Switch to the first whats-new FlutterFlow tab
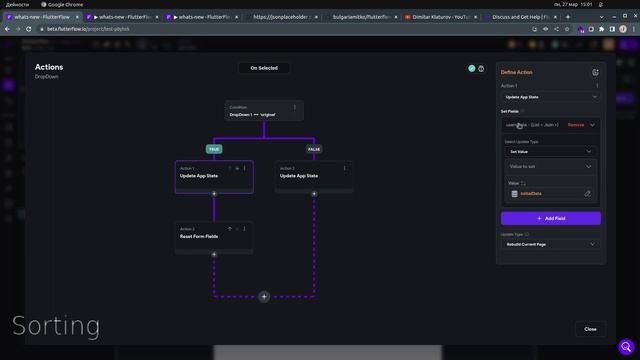The height and width of the screenshot is (360, 640). click(42, 17)
